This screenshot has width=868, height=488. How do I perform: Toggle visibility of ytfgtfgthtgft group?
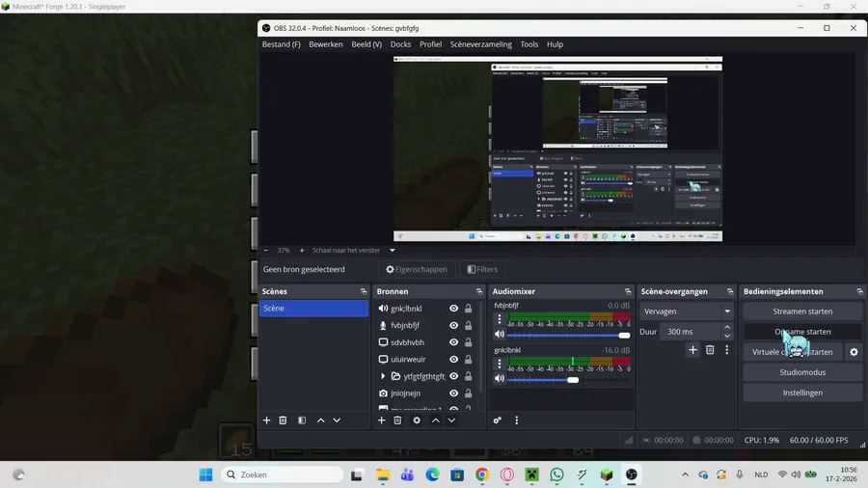[454, 376]
